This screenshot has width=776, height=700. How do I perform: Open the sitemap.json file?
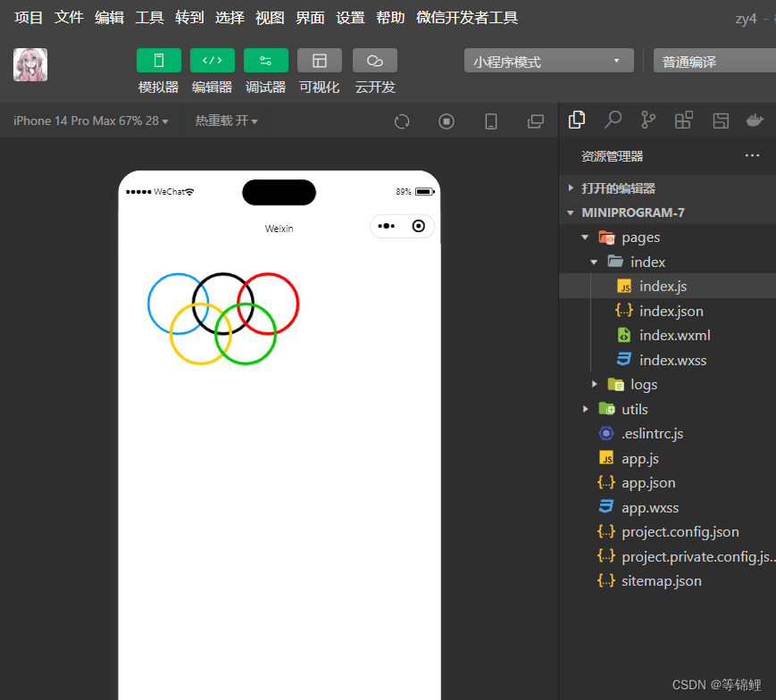tap(667, 580)
